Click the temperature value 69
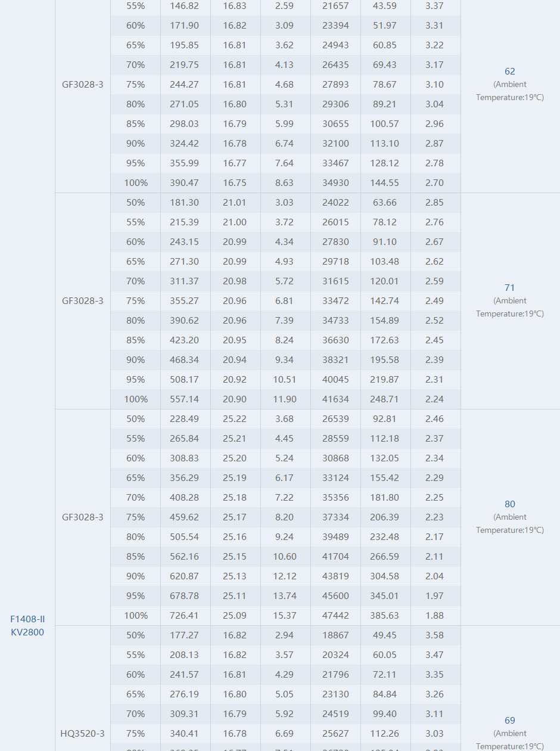Image resolution: width=560 pixels, height=751 pixels. tap(509, 721)
